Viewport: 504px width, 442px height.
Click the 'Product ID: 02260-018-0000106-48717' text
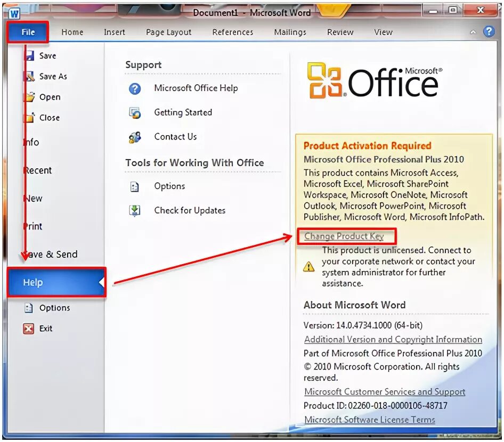(376, 406)
